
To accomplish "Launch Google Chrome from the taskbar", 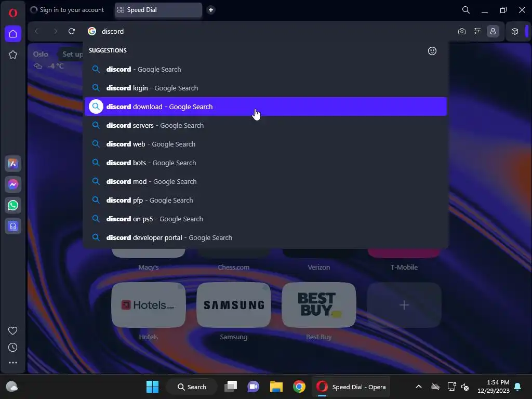I will tap(299, 387).
